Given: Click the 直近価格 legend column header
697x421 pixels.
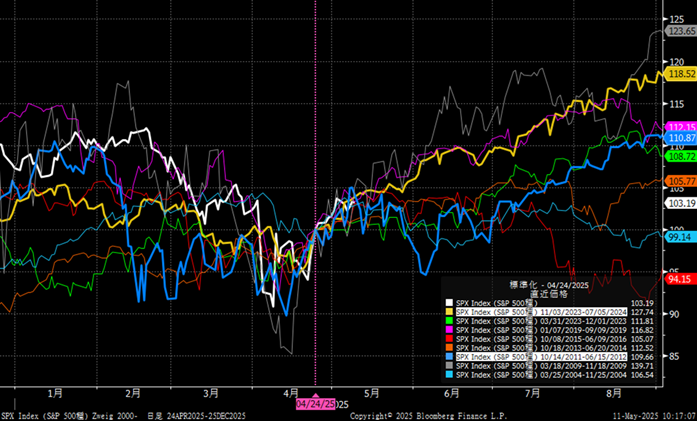Looking at the screenshot, I should 549,294.
